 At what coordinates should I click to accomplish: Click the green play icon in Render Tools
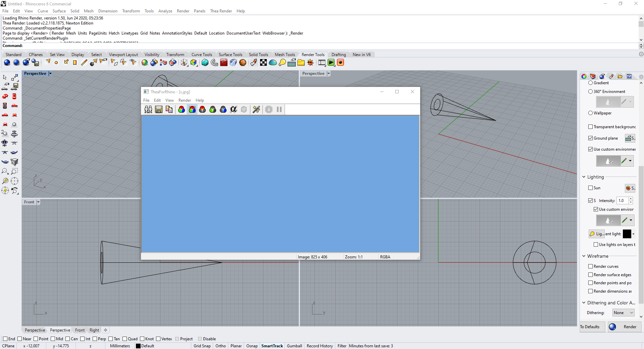click(x=331, y=62)
